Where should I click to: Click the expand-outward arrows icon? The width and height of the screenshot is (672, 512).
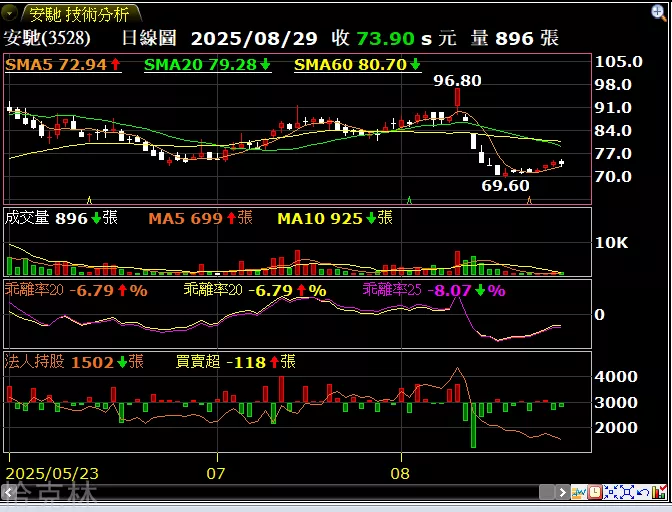point(627,492)
